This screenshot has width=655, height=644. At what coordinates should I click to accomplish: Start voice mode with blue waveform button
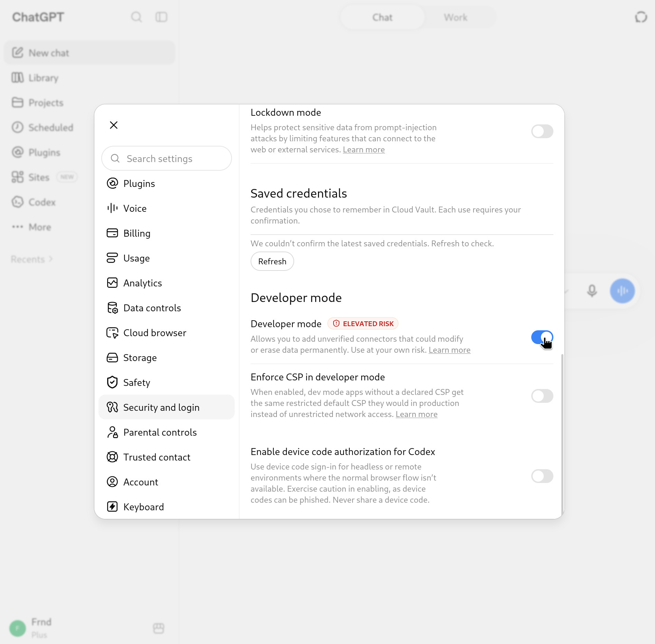(622, 291)
